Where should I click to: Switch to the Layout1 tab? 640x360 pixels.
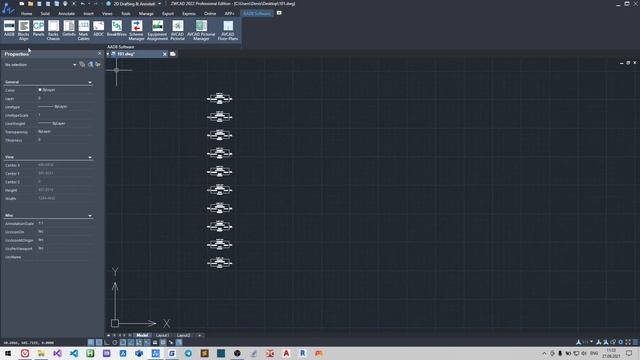click(162, 336)
